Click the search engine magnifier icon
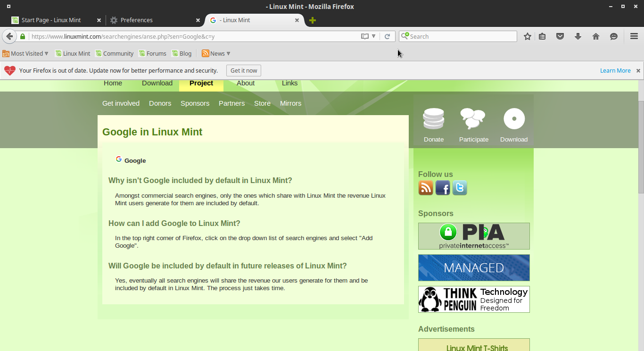The image size is (644, 351). [x=405, y=36]
